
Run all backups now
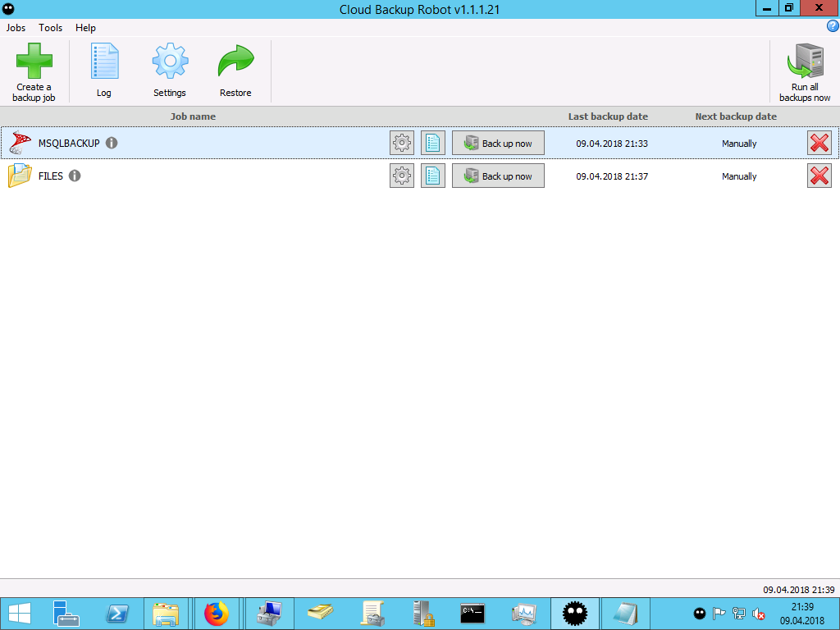point(804,62)
